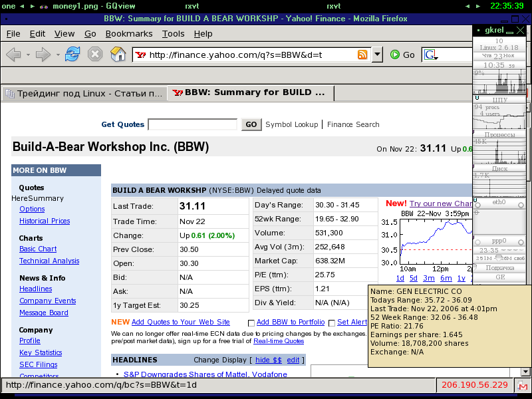Open the Edit menu

pos(37,34)
